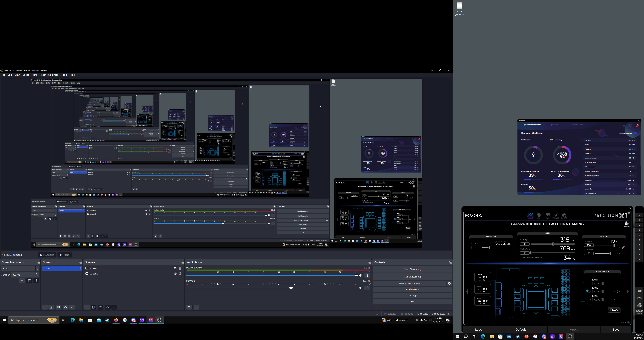The height and width of the screenshot is (340, 644).
Task: Pop out the Controls dock
Action: tap(450, 262)
